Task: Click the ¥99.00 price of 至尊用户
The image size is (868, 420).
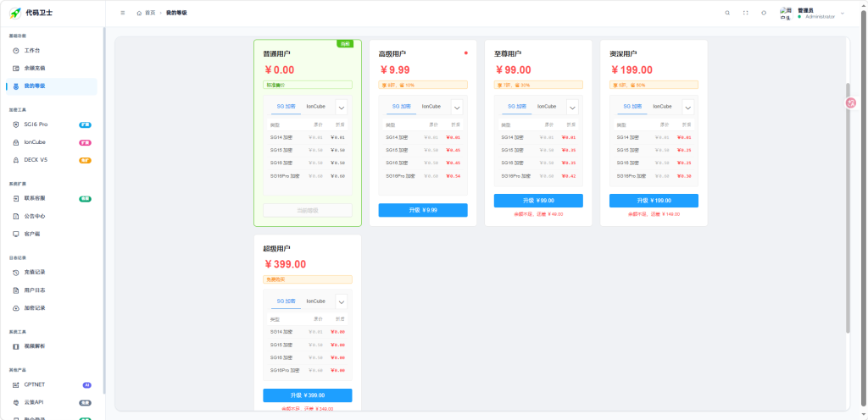Action: 513,70
